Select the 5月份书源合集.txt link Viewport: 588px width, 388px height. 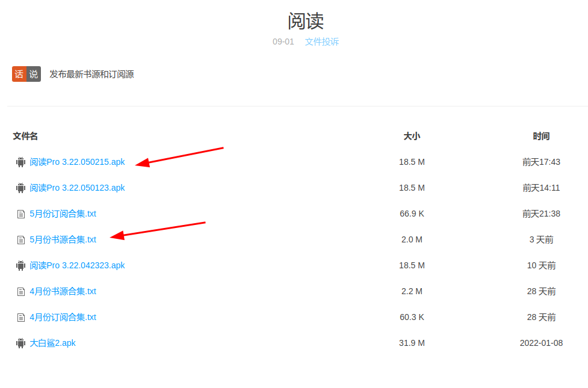[x=63, y=239]
